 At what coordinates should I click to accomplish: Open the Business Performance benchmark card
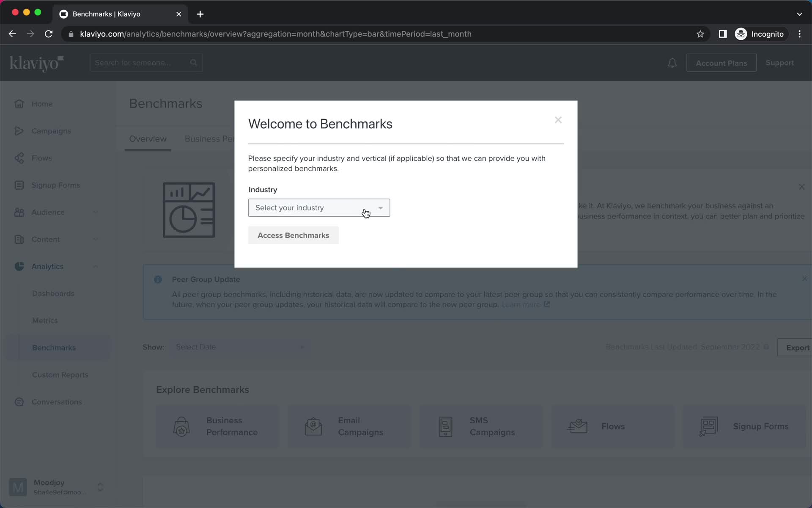point(217,427)
